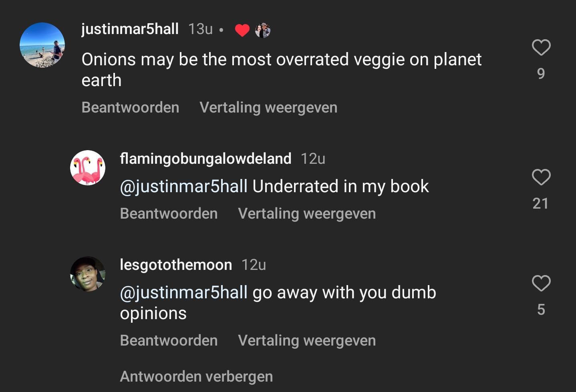Screen dimensions: 576x392
Task: Open the flamingobungalowdeland username
Action: point(205,159)
